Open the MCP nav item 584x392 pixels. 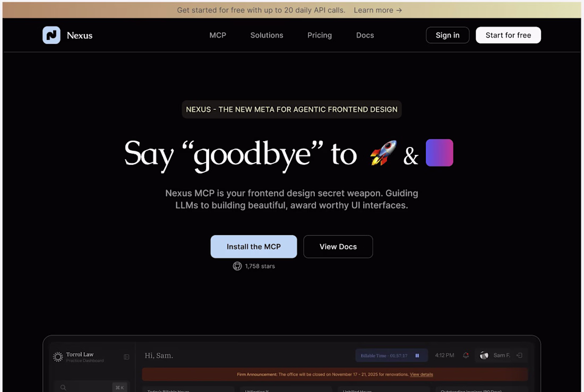[218, 35]
